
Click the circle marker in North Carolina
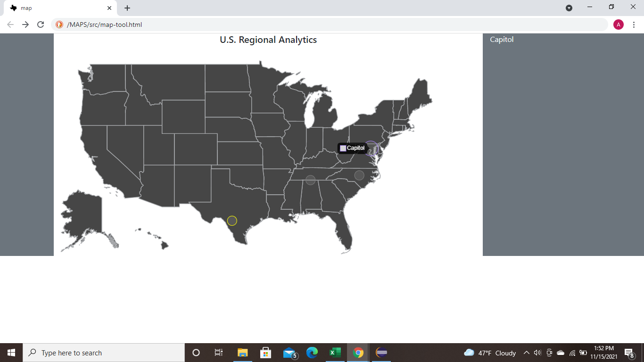click(x=359, y=175)
